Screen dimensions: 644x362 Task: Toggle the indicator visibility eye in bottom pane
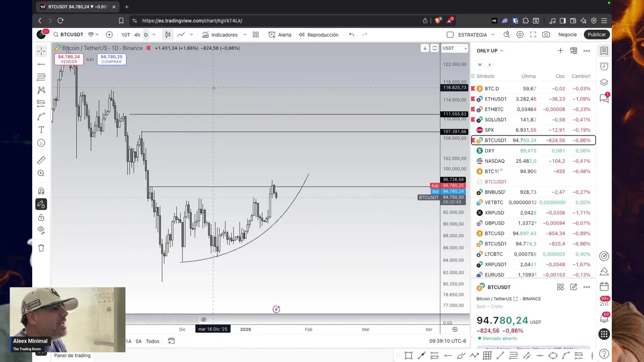[204, 320]
